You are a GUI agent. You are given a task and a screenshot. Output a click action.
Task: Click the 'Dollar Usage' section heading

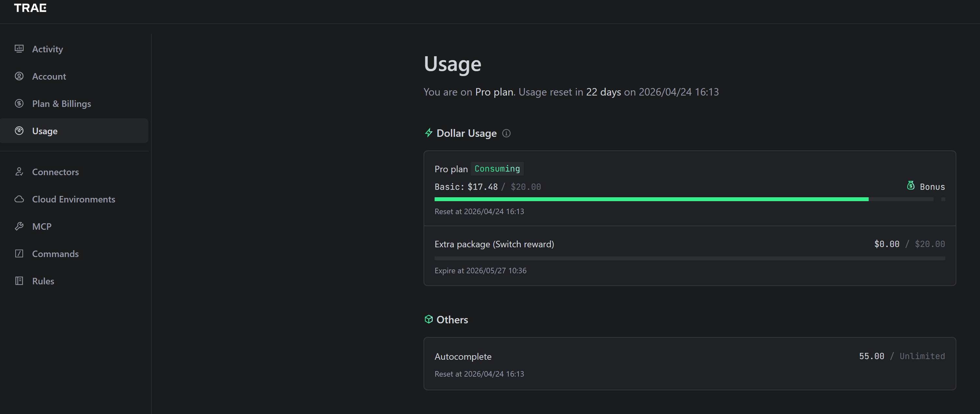point(466,133)
